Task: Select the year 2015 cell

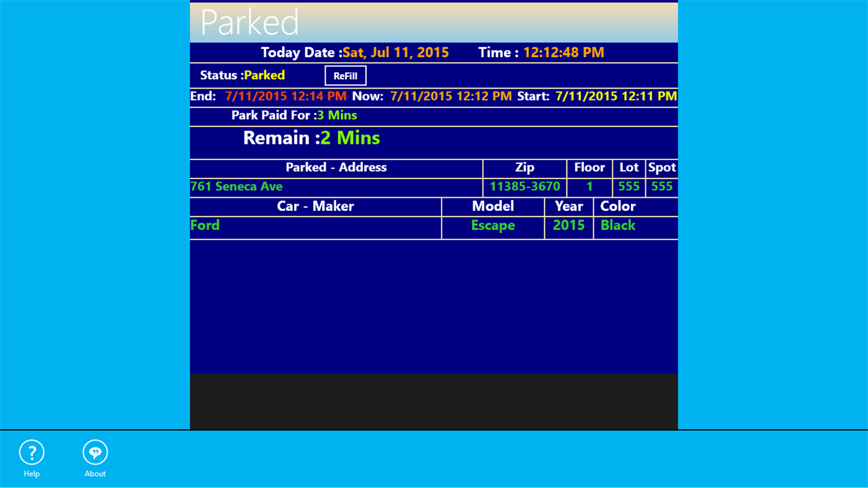Action: point(568,225)
